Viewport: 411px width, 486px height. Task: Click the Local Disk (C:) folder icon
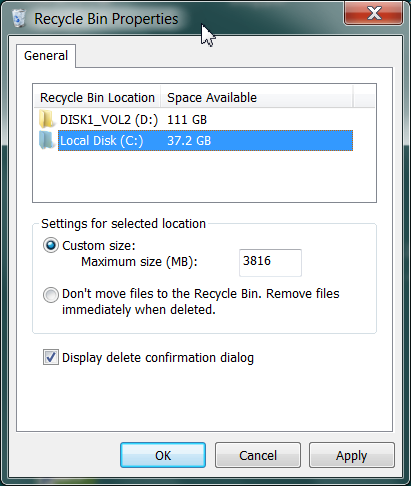coord(46,140)
